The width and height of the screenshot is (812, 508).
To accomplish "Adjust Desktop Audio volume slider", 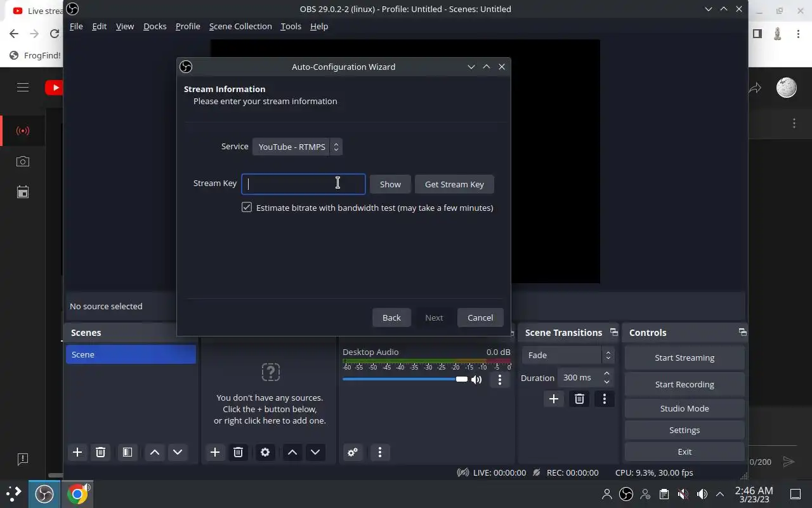I will coord(405,379).
